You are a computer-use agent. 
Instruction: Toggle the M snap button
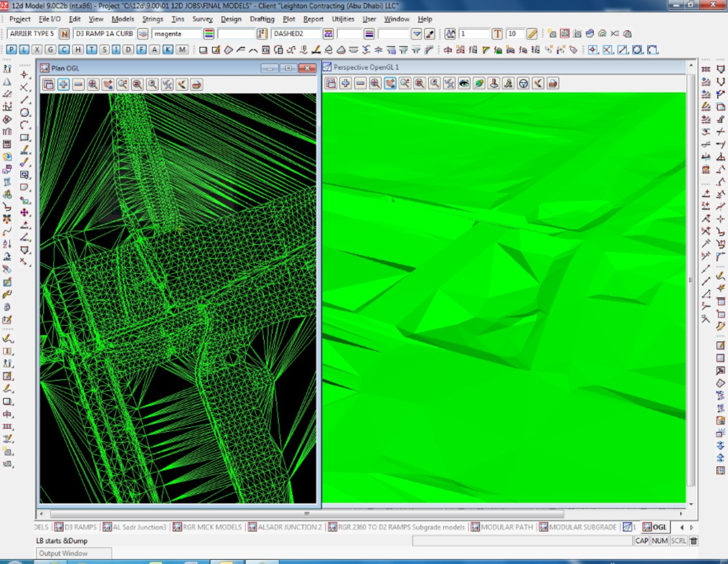182,50
